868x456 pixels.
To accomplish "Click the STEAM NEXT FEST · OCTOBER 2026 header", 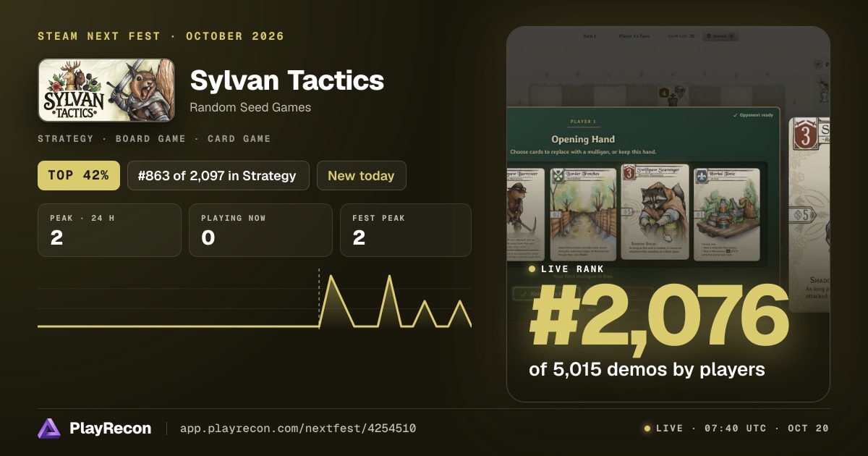I will pyautogui.click(x=161, y=36).
